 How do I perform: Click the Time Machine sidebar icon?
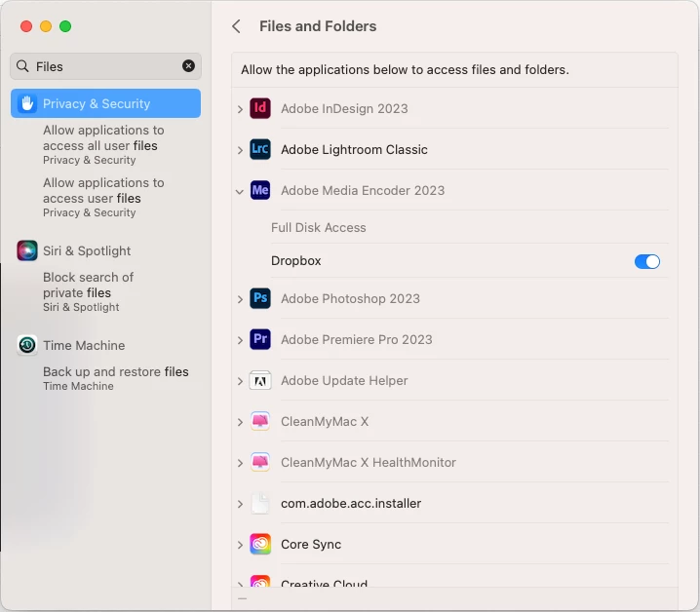27,345
